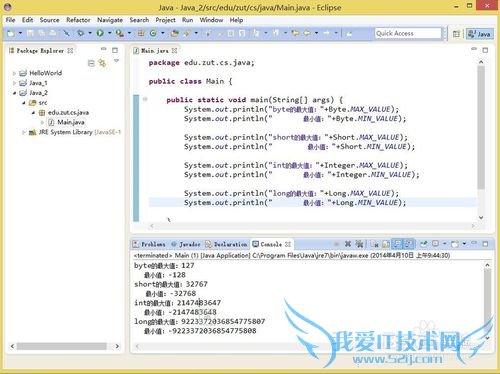
Task: Collapse the edu.zut.cs.java package node
Action: (x=33, y=113)
